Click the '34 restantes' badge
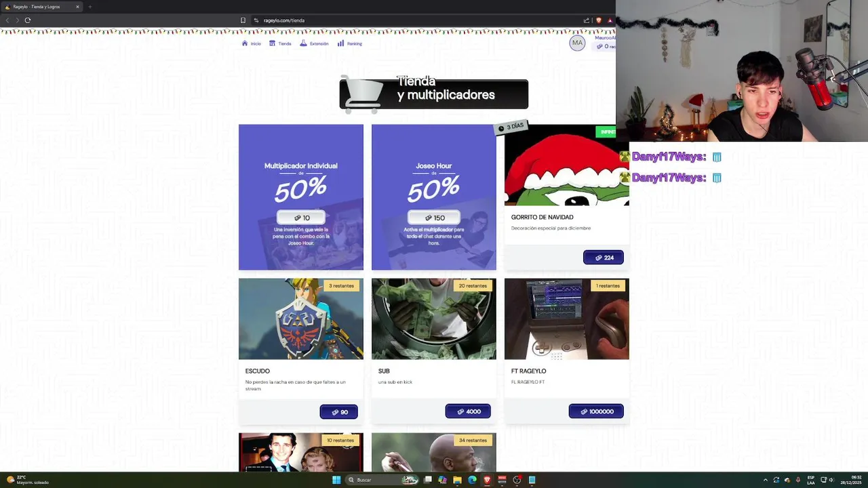The width and height of the screenshot is (868, 488). click(473, 441)
